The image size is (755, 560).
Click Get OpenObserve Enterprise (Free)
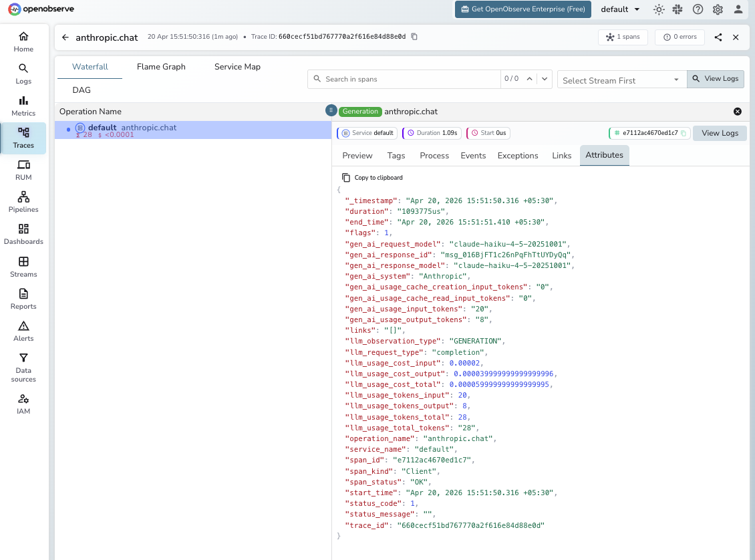pyautogui.click(x=522, y=9)
